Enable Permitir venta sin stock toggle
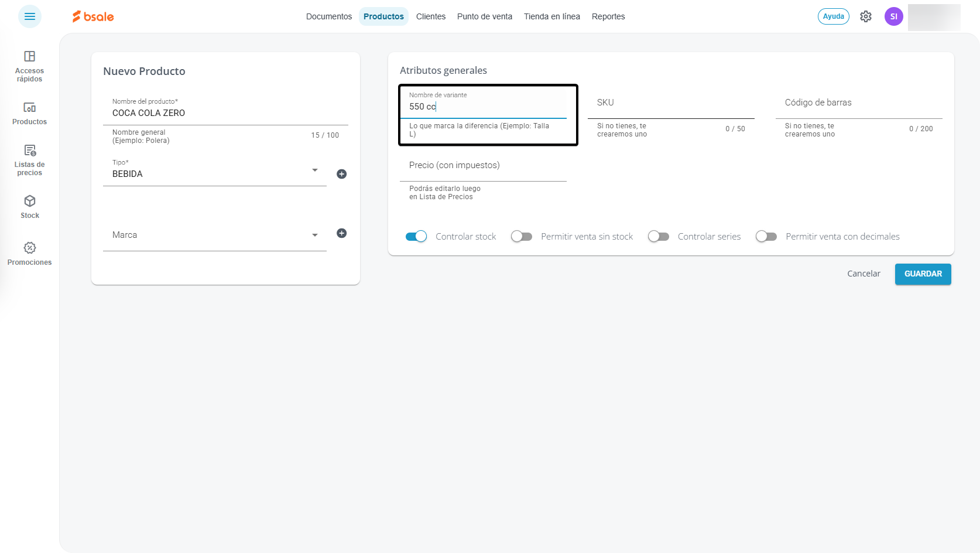The image size is (980, 553). [522, 237]
